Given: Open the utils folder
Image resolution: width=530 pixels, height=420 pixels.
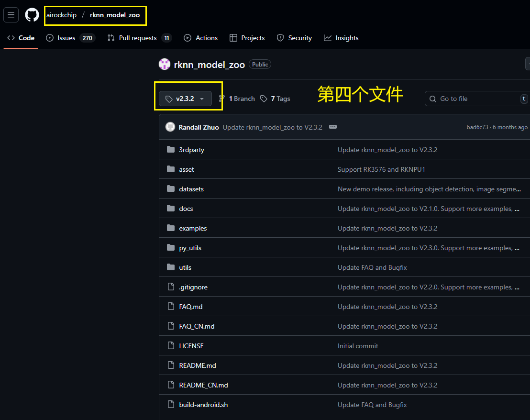Looking at the screenshot, I should 185,267.
